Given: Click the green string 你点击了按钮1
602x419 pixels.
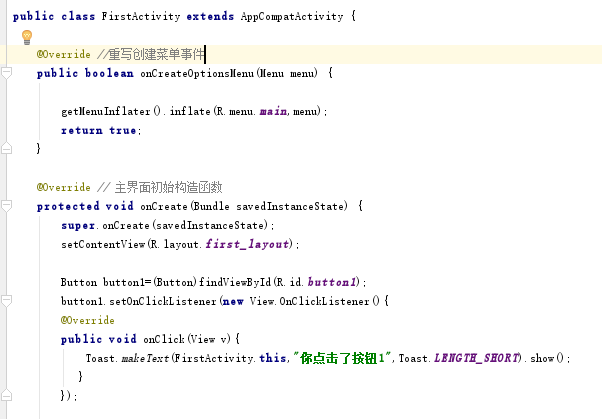Looking at the screenshot, I should click(342, 358).
